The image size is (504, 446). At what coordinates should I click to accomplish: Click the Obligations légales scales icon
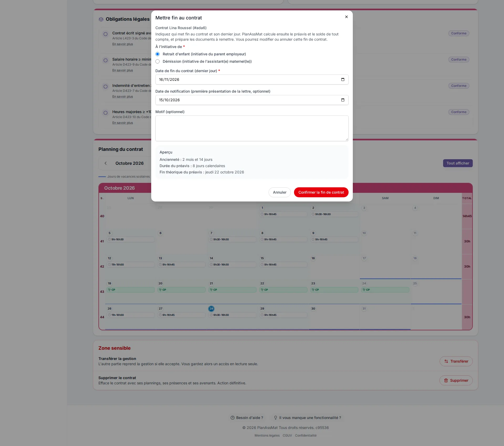click(x=101, y=19)
